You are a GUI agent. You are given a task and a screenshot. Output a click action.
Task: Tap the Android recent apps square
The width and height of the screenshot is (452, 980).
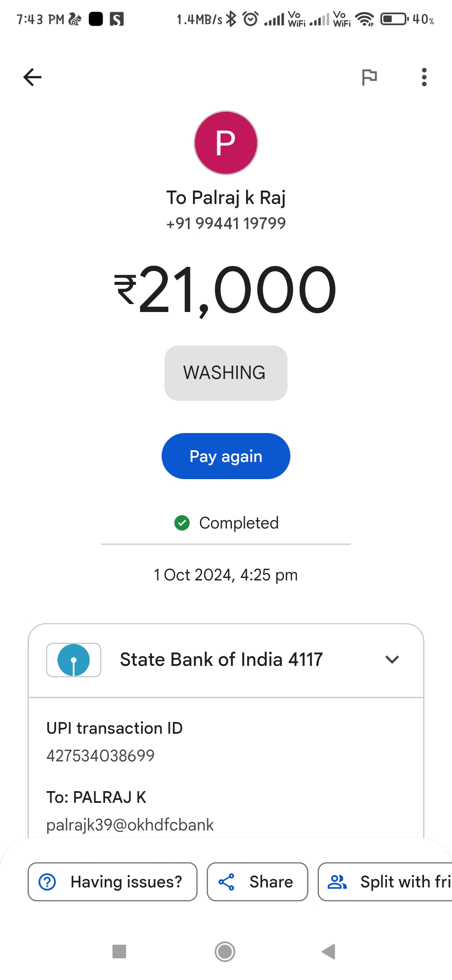119,952
